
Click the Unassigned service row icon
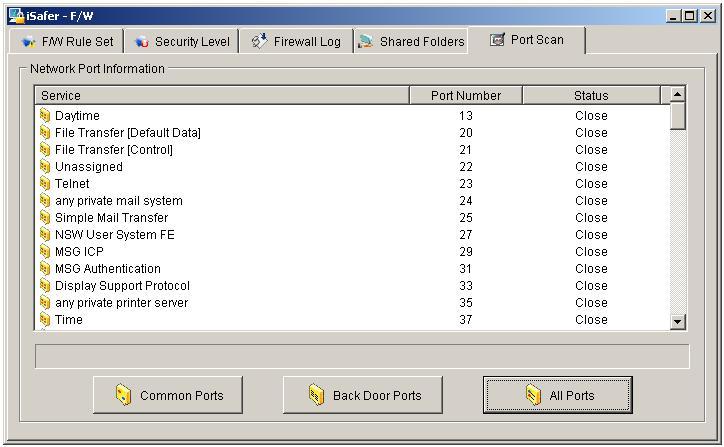[x=45, y=166]
